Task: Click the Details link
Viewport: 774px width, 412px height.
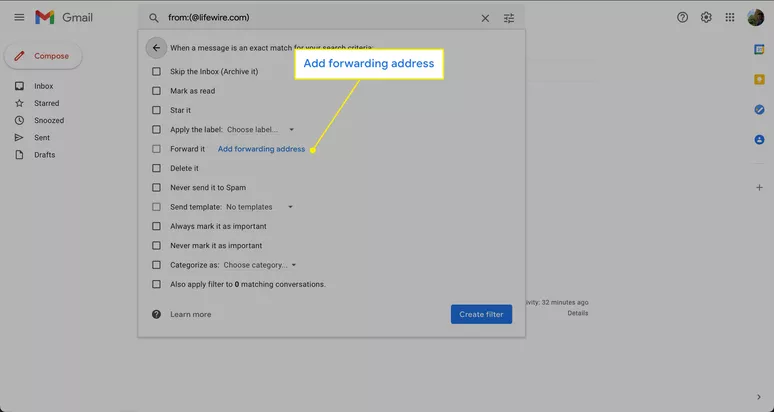Action: [578, 313]
